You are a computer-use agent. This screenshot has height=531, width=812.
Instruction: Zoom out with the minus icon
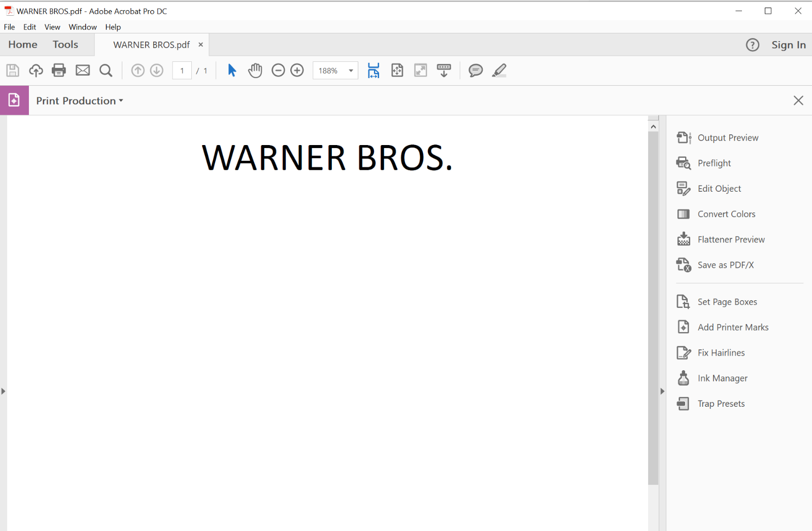278,70
